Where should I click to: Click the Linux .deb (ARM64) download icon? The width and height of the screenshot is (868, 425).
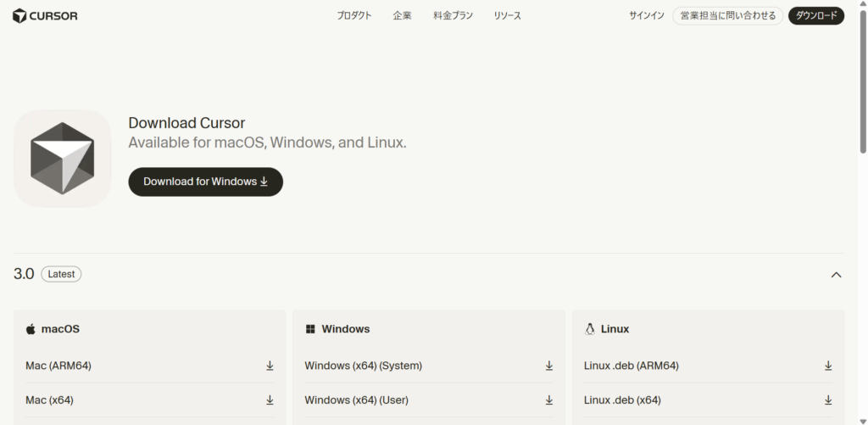(x=828, y=366)
